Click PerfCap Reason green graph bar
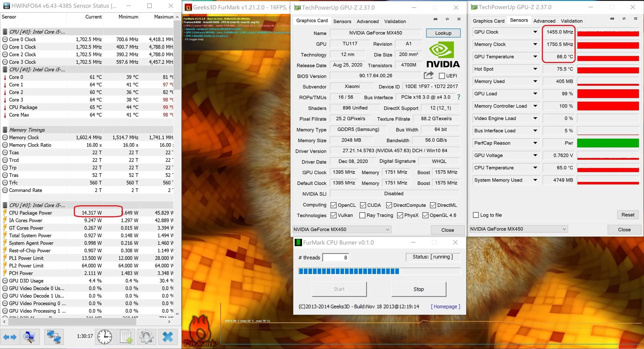 tap(608, 143)
